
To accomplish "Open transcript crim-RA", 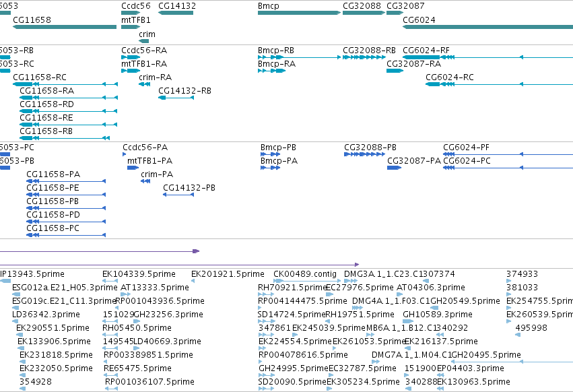I will click(144, 84).
